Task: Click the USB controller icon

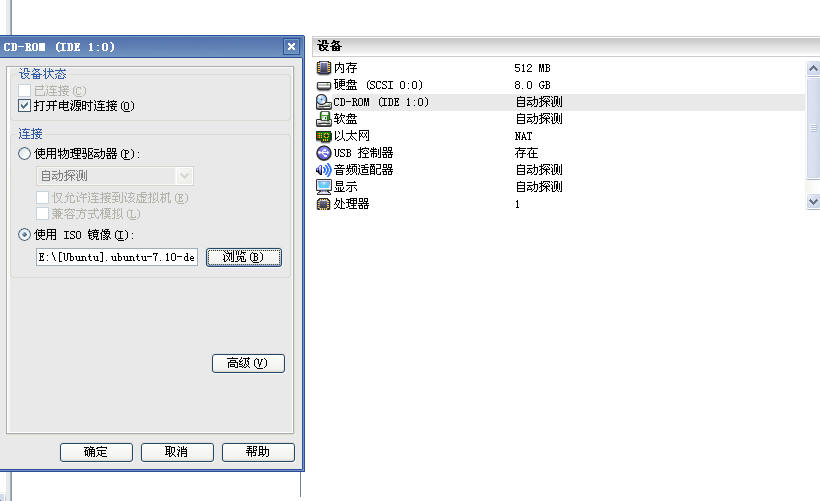Action: click(324, 153)
